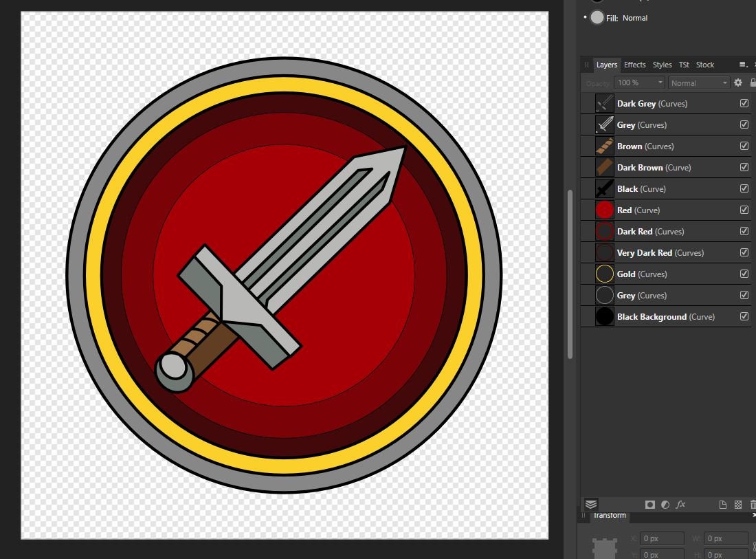Add a mask layer from panel footer

pyautogui.click(x=650, y=504)
